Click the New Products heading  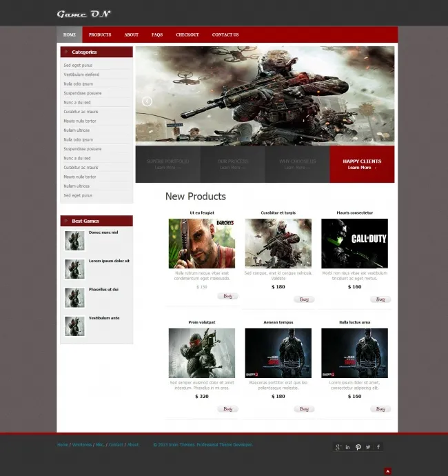[195, 197]
